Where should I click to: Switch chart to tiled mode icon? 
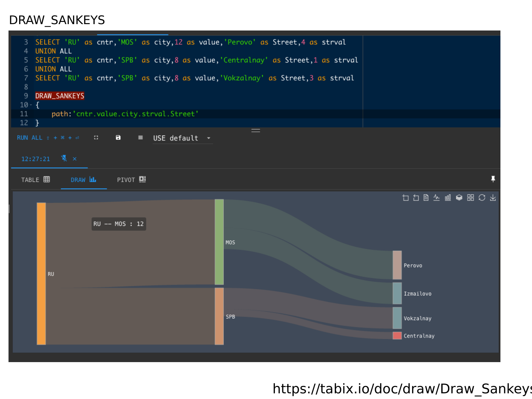coord(470,198)
